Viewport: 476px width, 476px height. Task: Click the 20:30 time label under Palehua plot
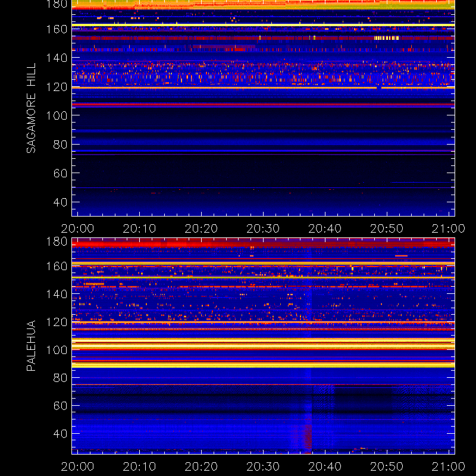pyautogui.click(x=263, y=466)
